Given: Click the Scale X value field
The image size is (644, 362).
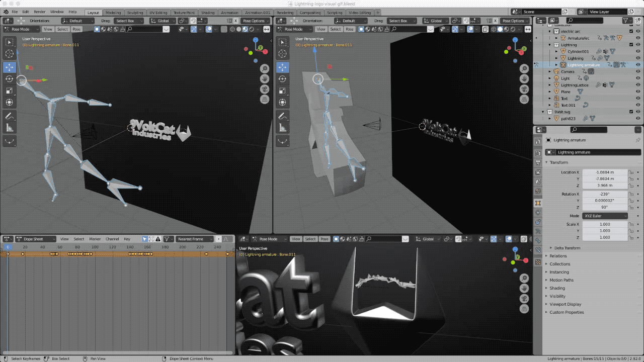Looking at the screenshot, I should 605,224.
